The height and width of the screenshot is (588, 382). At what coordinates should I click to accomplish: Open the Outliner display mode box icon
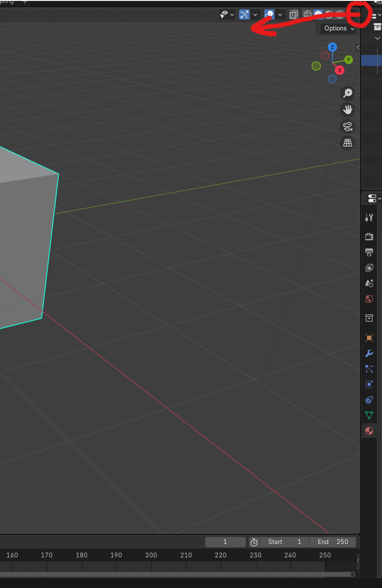[378, 27]
